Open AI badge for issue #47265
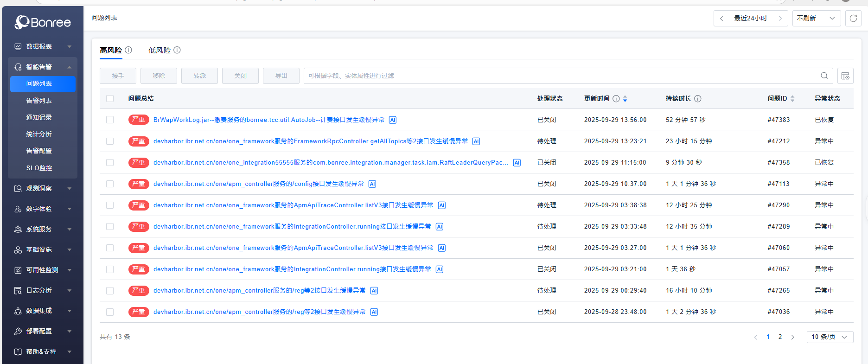The height and width of the screenshot is (364, 868). click(x=374, y=291)
